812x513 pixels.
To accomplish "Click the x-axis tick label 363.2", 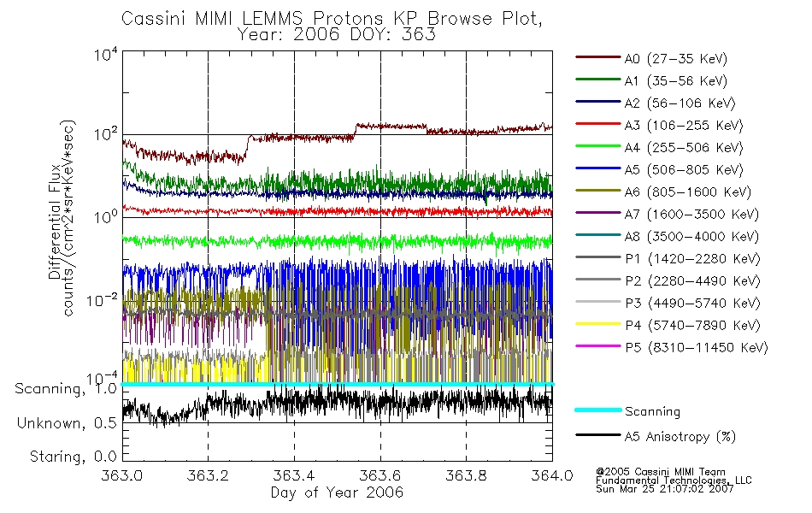I will [208, 475].
